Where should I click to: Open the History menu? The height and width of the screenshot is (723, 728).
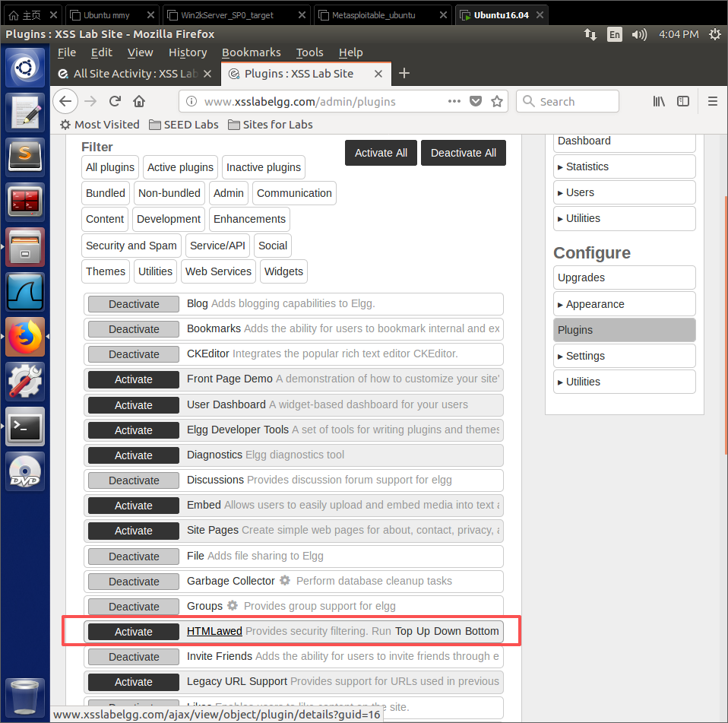click(x=188, y=52)
